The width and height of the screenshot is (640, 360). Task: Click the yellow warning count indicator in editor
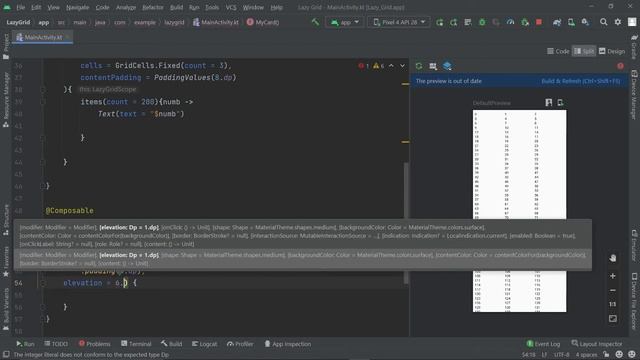[378, 65]
